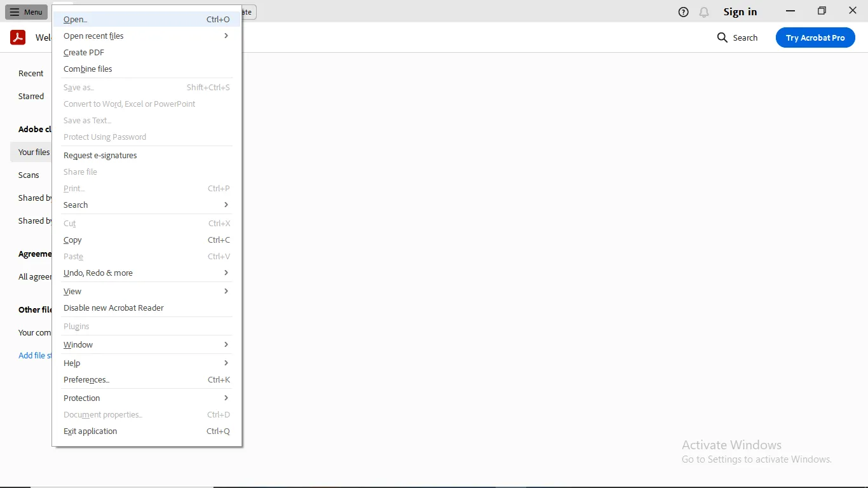The width and height of the screenshot is (868, 488).
Task: Select Create PDF from the menu
Action: pos(83,52)
